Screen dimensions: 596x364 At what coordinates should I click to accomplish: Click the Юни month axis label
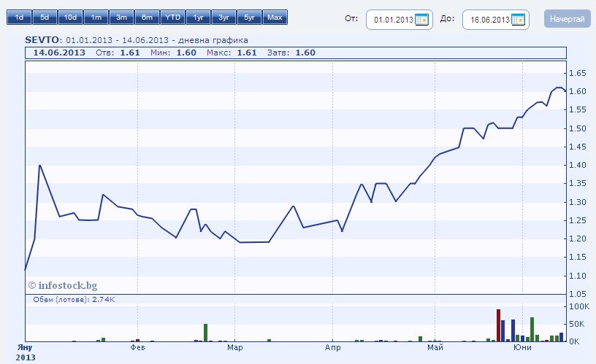click(523, 347)
